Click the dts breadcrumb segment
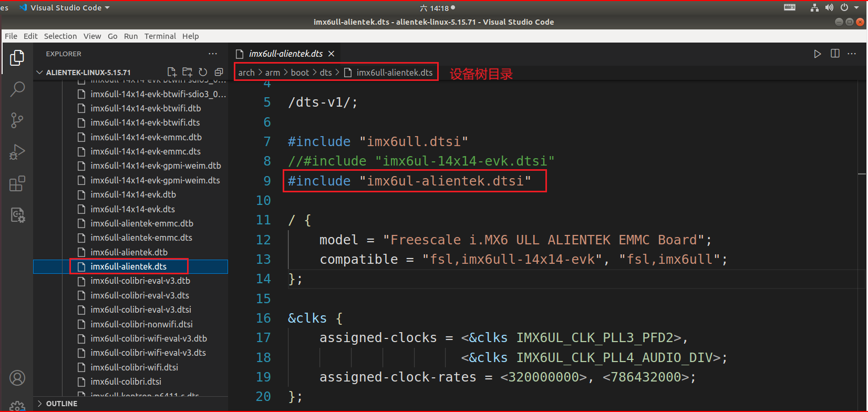868x412 pixels. point(326,73)
